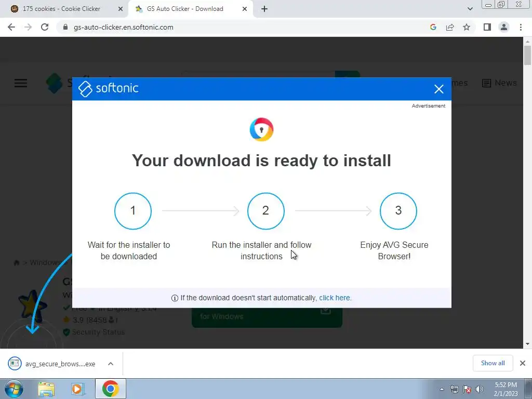Share this page via share icon

450,27
